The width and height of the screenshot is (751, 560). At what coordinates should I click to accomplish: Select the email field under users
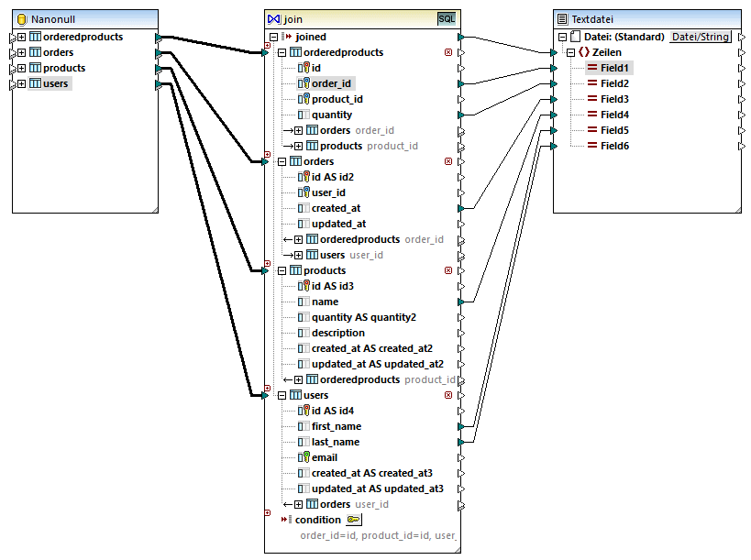pos(325,458)
